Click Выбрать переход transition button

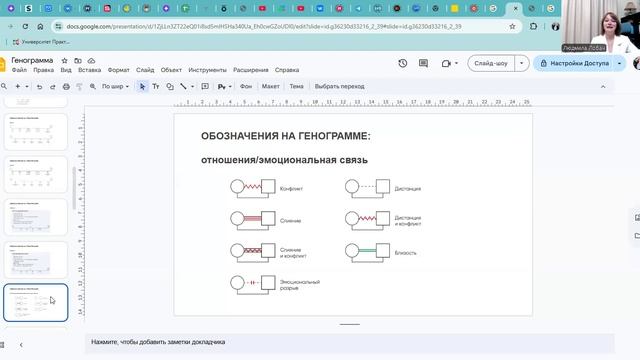pos(340,87)
